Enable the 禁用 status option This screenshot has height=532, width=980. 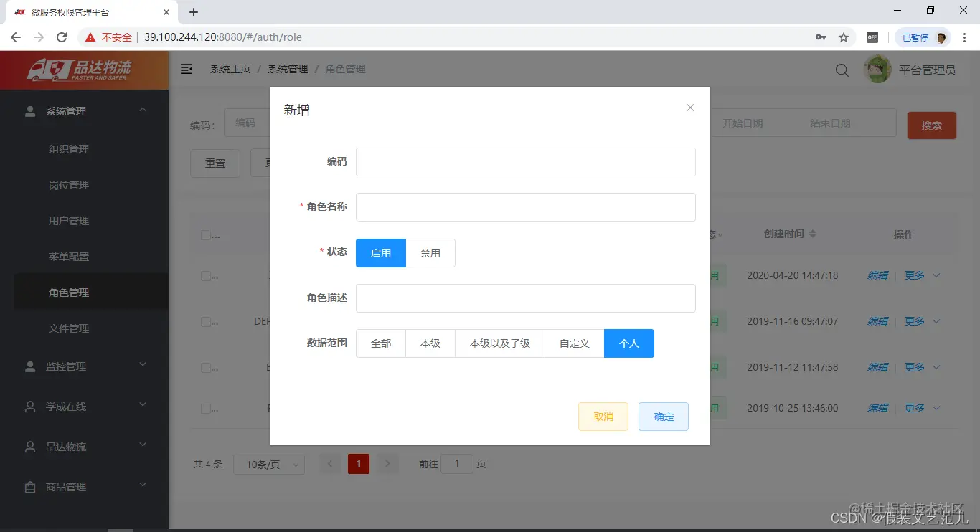click(430, 252)
